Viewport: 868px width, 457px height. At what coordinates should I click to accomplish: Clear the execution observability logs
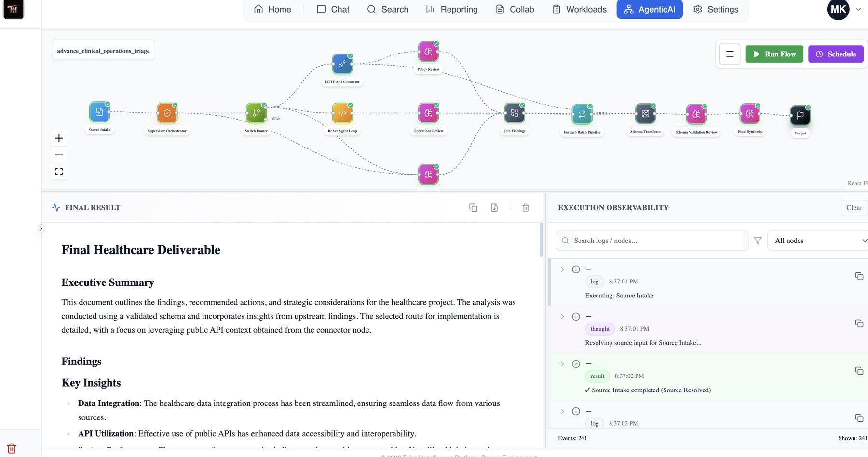854,208
